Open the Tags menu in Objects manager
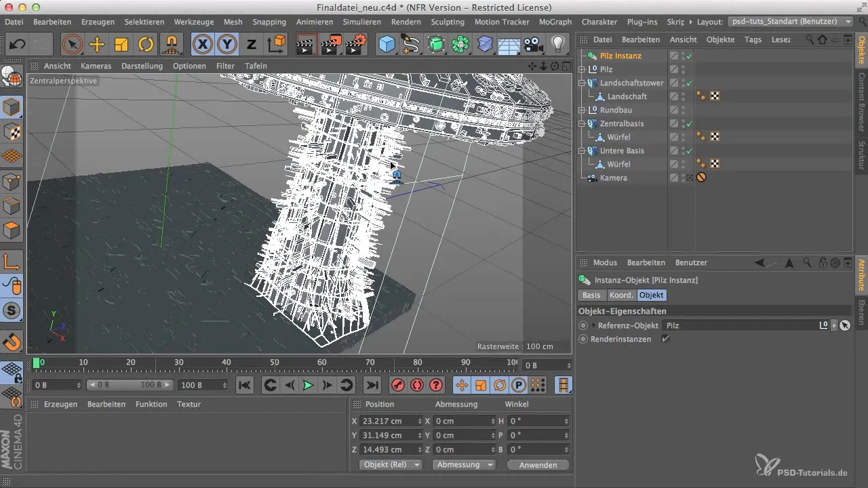The height and width of the screenshot is (488, 868). coord(753,39)
